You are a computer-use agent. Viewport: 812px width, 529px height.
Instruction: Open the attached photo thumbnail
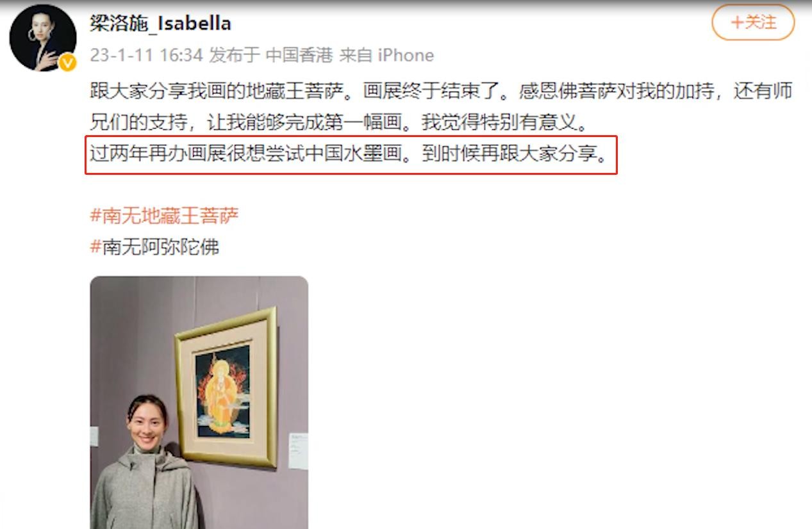199,402
